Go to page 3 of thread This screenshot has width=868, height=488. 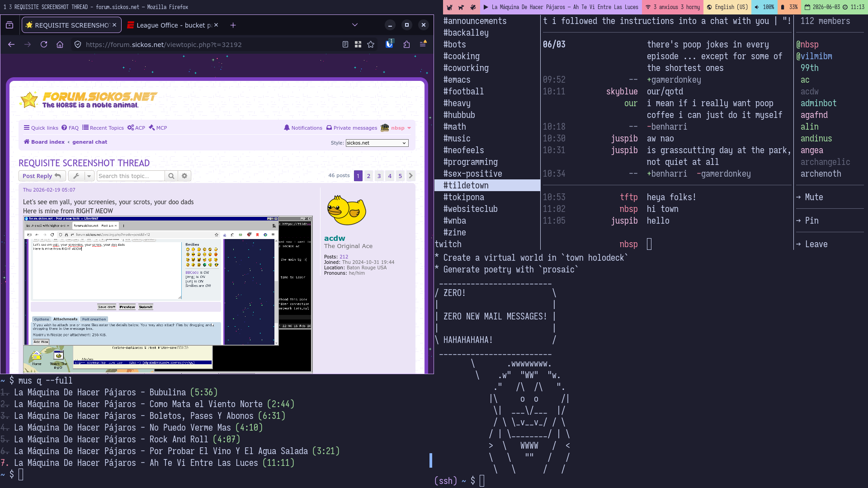tap(379, 176)
